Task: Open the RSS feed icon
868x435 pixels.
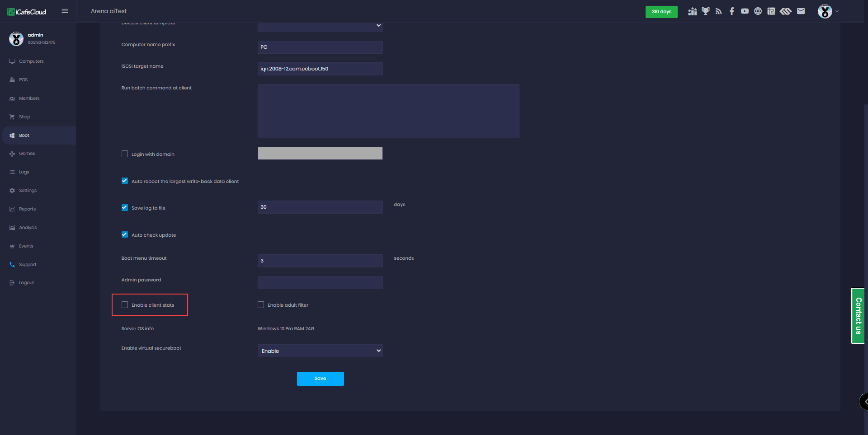Action: [718, 11]
